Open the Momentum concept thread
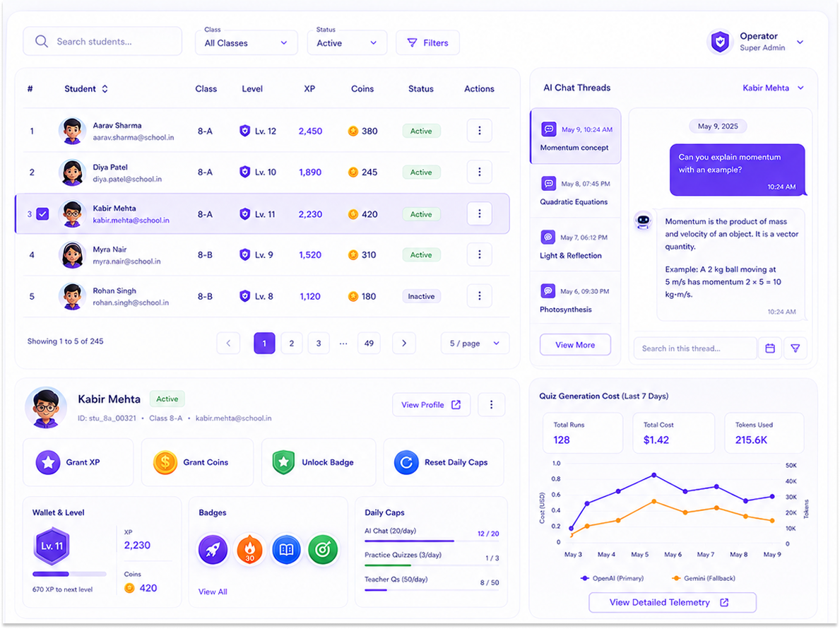 [x=575, y=136]
